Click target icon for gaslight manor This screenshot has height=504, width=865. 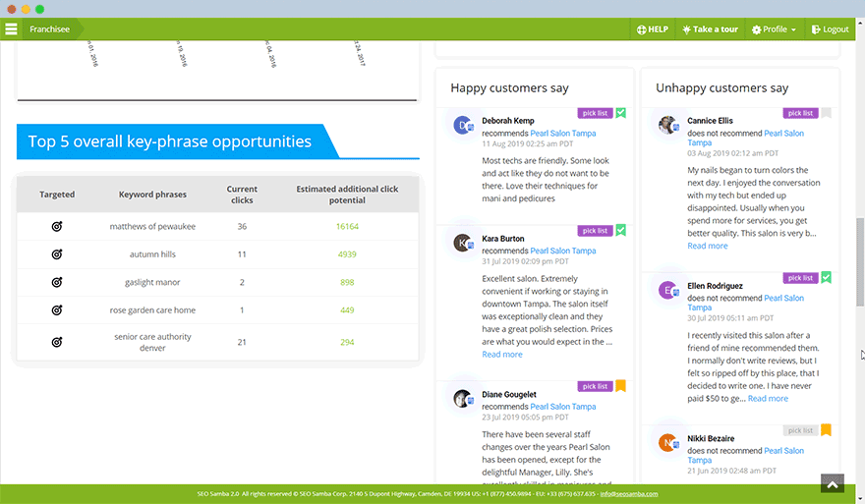point(57,282)
